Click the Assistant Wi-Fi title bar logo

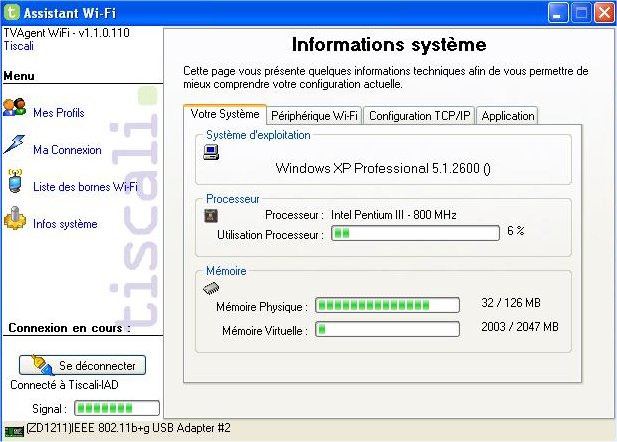pos(11,12)
